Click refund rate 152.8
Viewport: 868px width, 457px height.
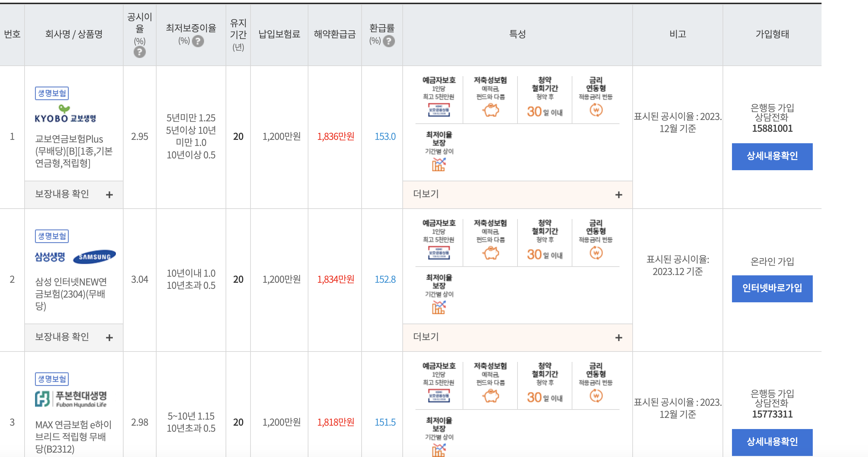click(x=385, y=280)
